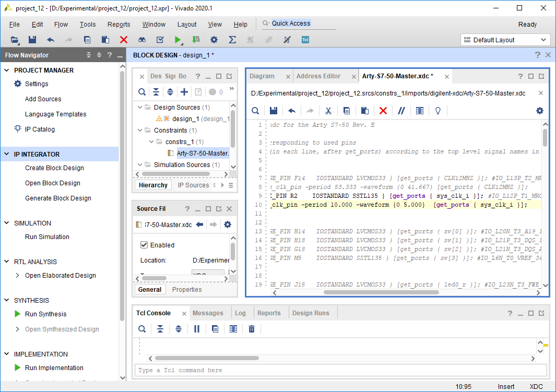Click the main toolbar Save icon
The image size is (556, 392).
32,40
